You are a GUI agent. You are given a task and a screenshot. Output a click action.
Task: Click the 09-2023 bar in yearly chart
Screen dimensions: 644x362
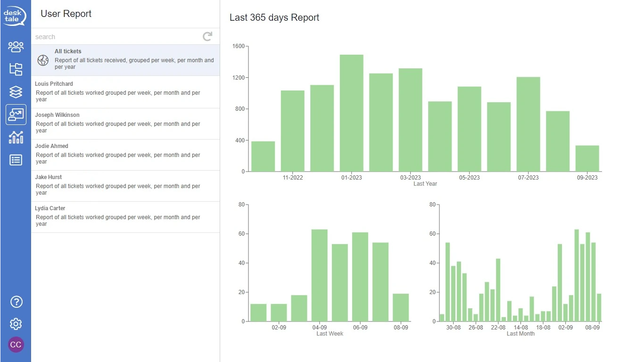(587, 158)
